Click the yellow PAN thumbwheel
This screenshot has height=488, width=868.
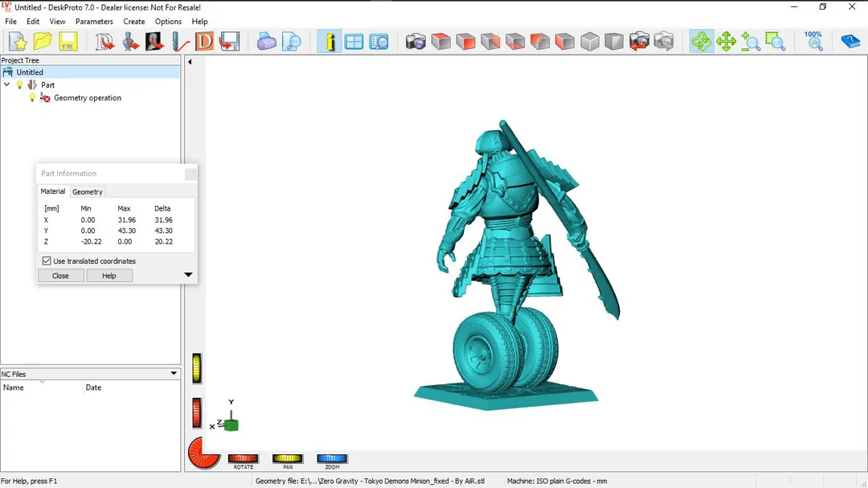(x=287, y=458)
